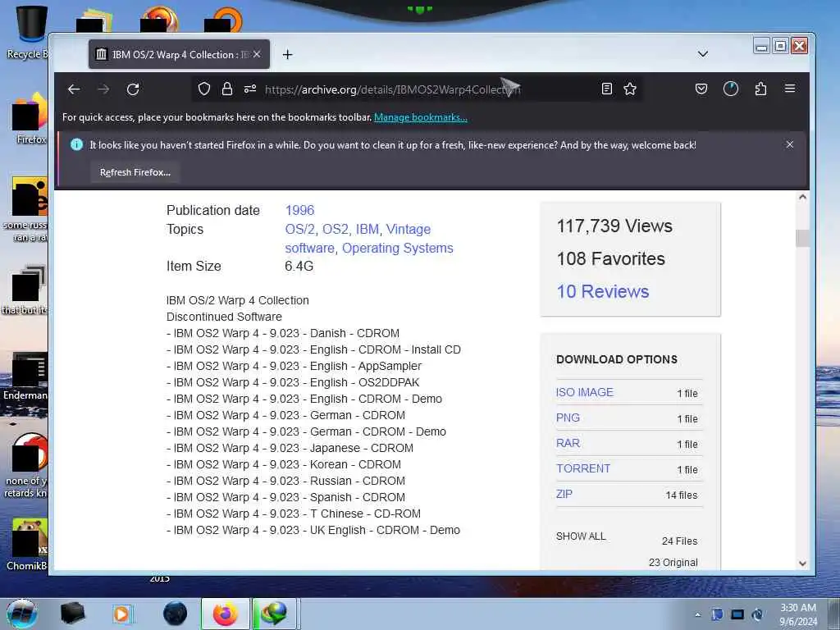This screenshot has height=630, width=840.
Task: Open the tracking protection shield icon
Action: (204, 89)
